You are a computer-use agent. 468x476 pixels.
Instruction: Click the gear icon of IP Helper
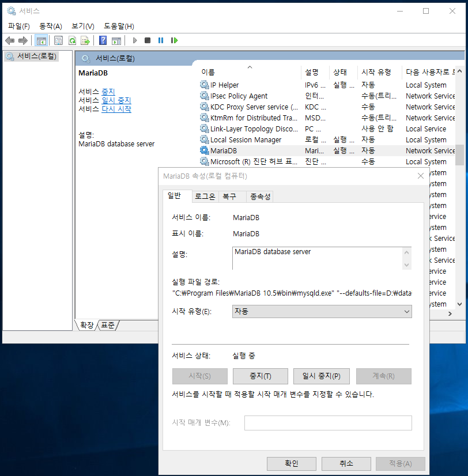click(x=204, y=85)
